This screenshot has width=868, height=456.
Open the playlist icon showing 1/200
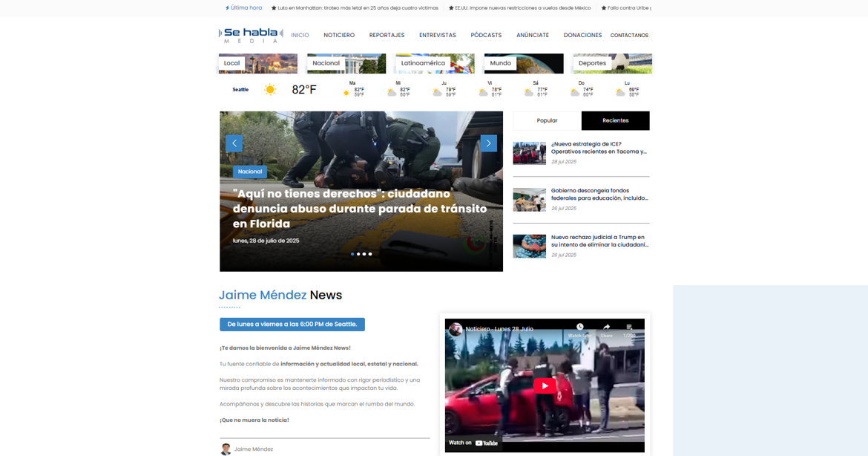pos(630,327)
